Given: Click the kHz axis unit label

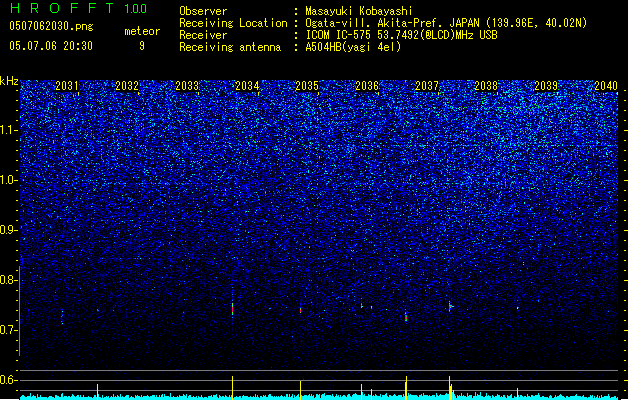Looking at the screenshot, I should [9, 81].
